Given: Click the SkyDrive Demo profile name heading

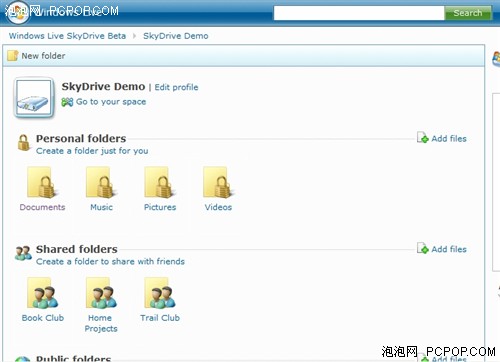Looking at the screenshot, I should (103, 87).
